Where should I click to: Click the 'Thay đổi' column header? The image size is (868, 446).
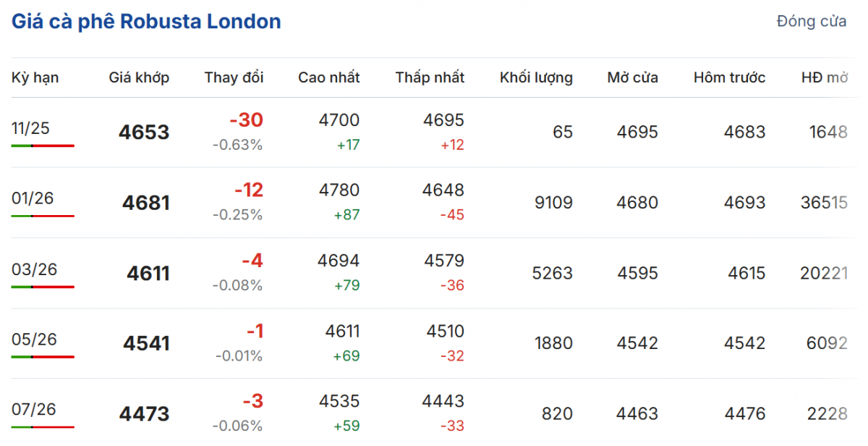(x=234, y=77)
